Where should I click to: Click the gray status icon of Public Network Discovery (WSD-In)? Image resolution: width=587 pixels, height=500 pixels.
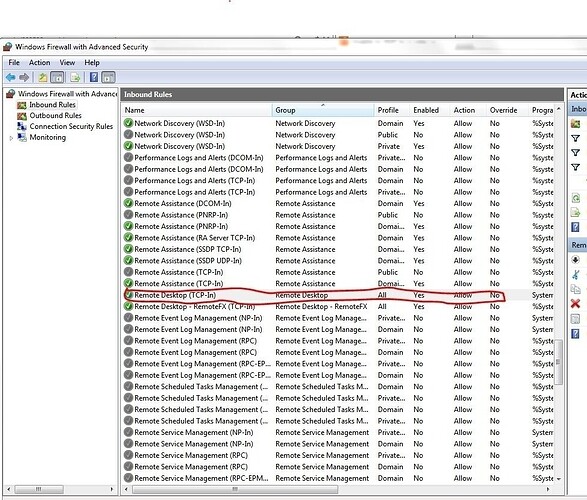[x=128, y=135]
